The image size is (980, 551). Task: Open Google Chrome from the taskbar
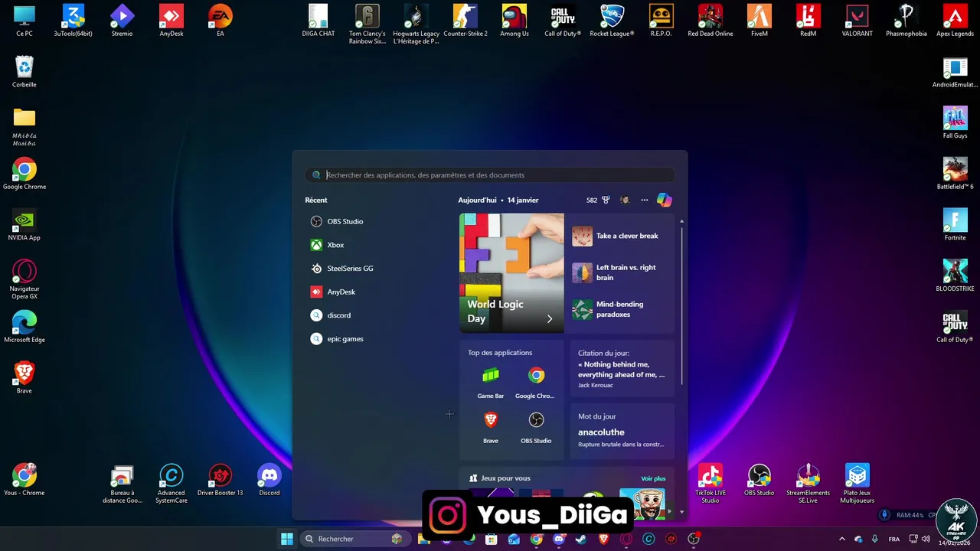[x=536, y=539]
